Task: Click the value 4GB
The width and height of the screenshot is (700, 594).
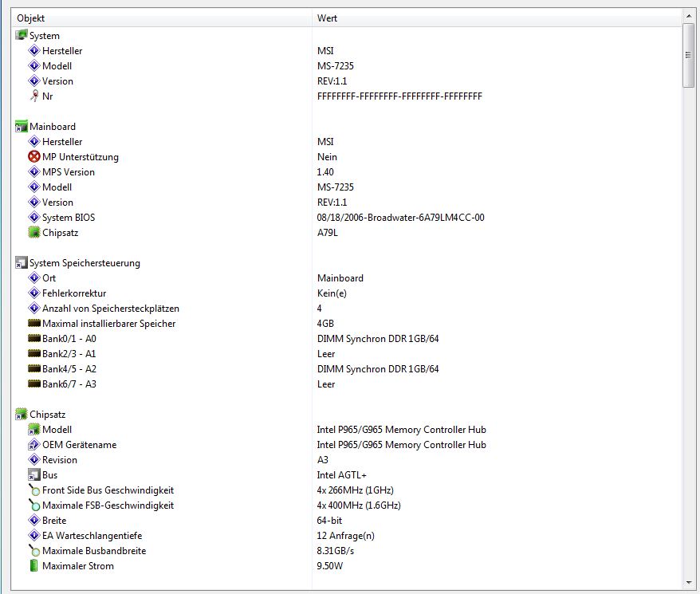Action: tap(325, 324)
